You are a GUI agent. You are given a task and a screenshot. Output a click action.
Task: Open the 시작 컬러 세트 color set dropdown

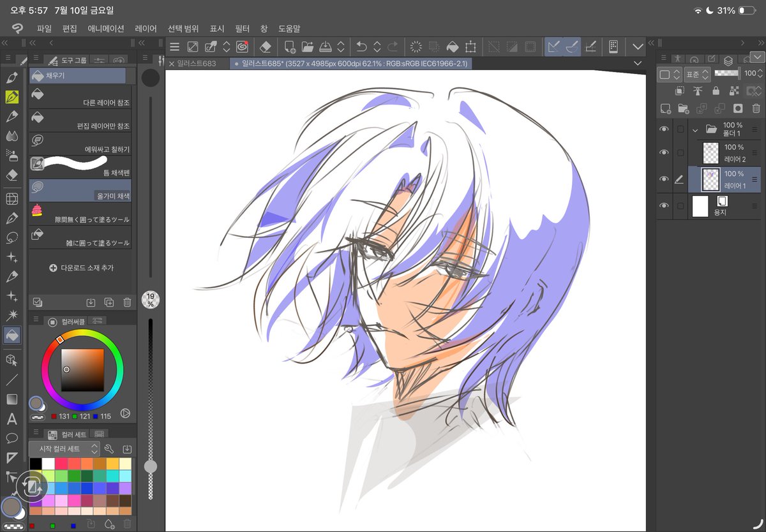64,448
